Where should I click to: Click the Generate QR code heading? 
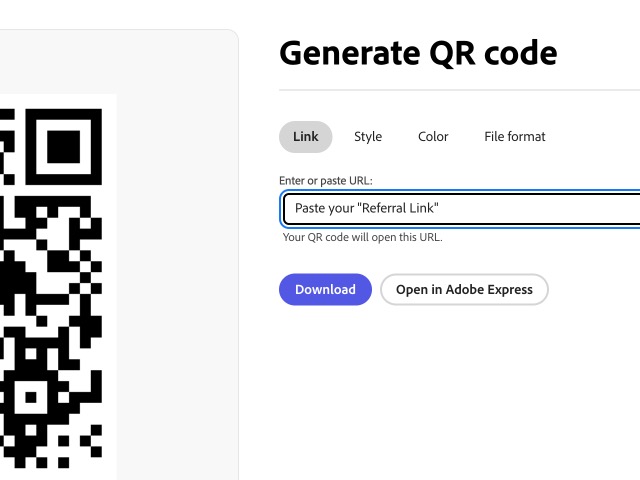point(418,52)
